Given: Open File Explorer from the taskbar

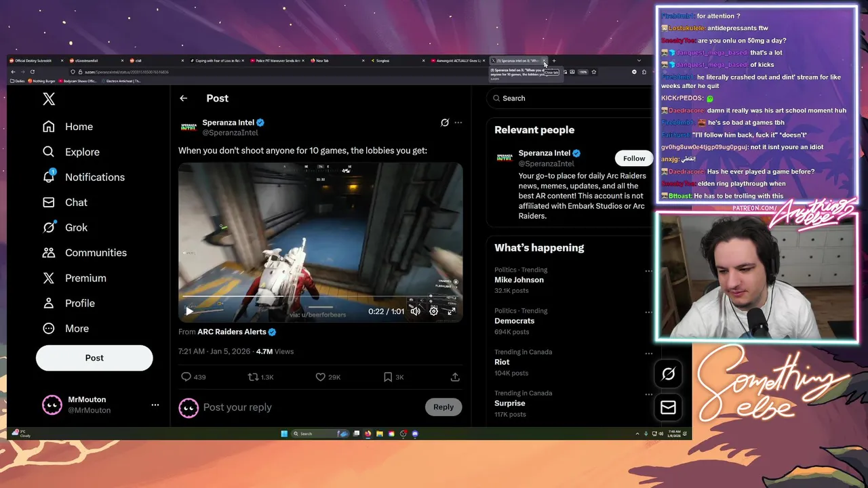Looking at the screenshot, I should coord(380,434).
